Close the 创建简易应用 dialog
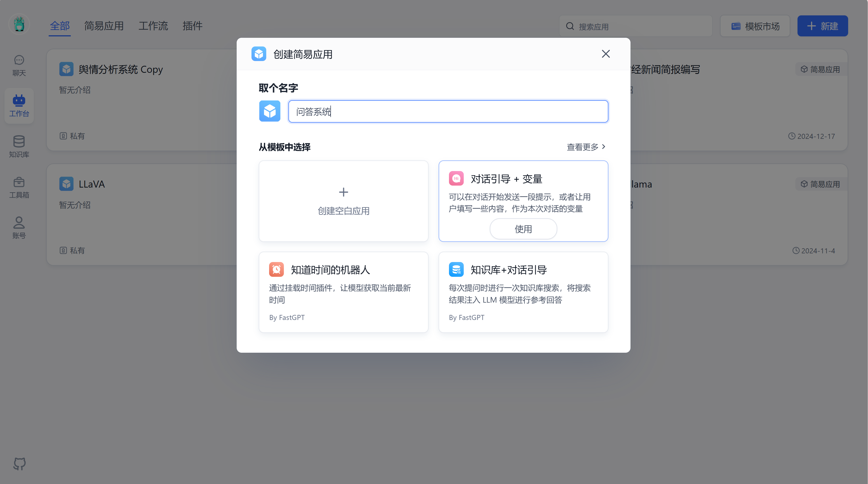This screenshot has height=484, width=868. tap(606, 54)
